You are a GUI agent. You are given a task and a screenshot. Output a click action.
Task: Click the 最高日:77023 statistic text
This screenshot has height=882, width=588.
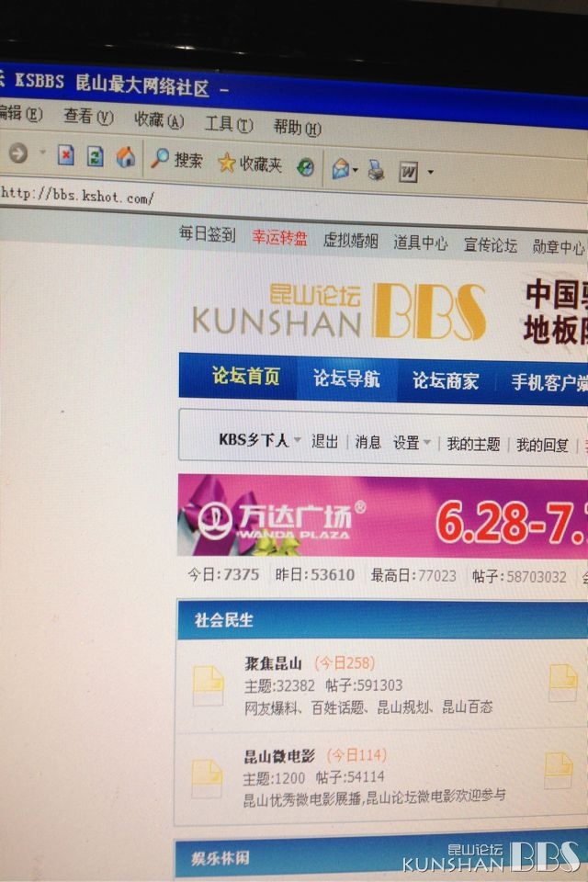[x=413, y=576]
